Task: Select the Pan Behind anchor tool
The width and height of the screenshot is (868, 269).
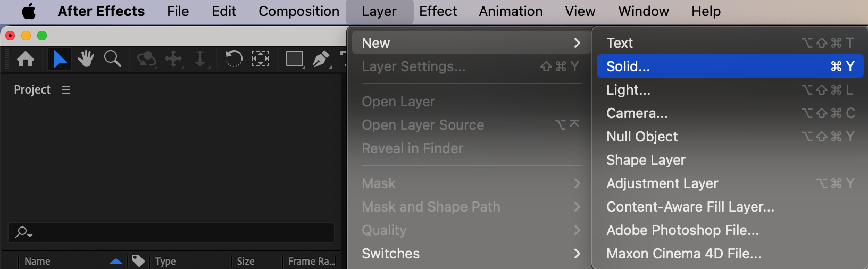Action: pos(260,58)
